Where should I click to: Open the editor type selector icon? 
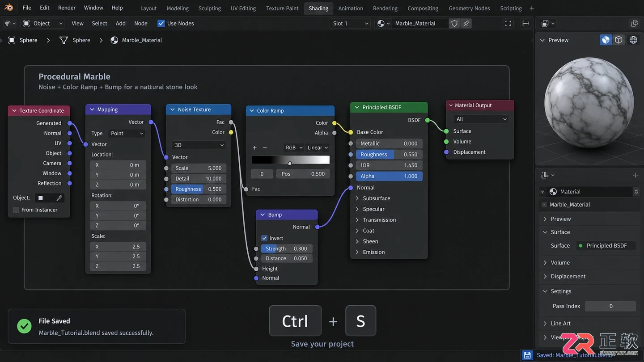pos(9,23)
